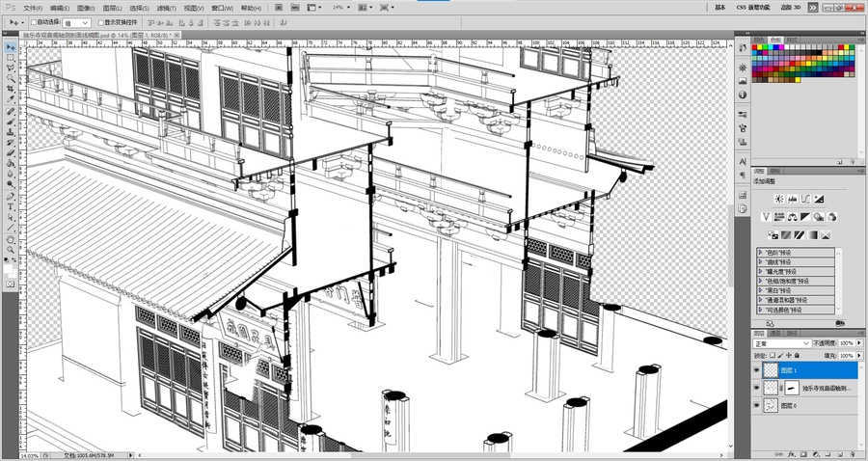Expand the "黑白"预设 list

[x=761, y=290]
